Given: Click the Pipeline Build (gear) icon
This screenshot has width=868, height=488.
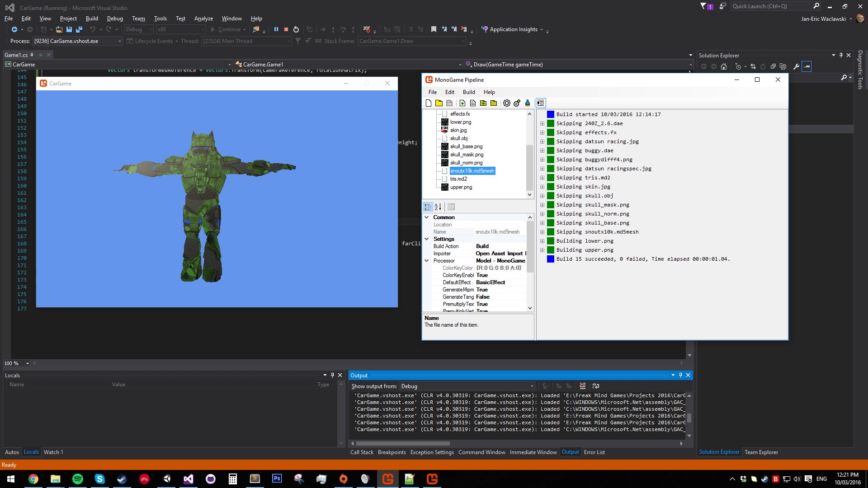Looking at the screenshot, I should tap(506, 103).
